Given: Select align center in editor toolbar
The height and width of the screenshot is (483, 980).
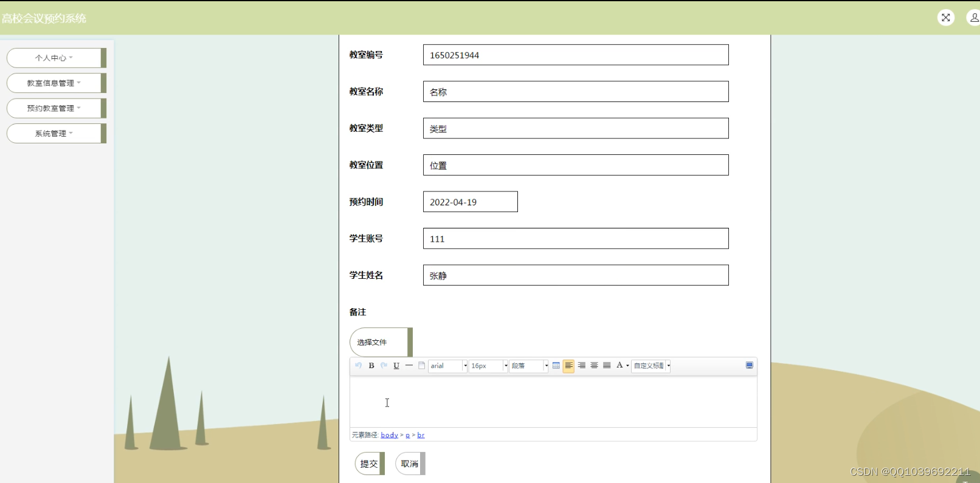Looking at the screenshot, I should (x=594, y=366).
